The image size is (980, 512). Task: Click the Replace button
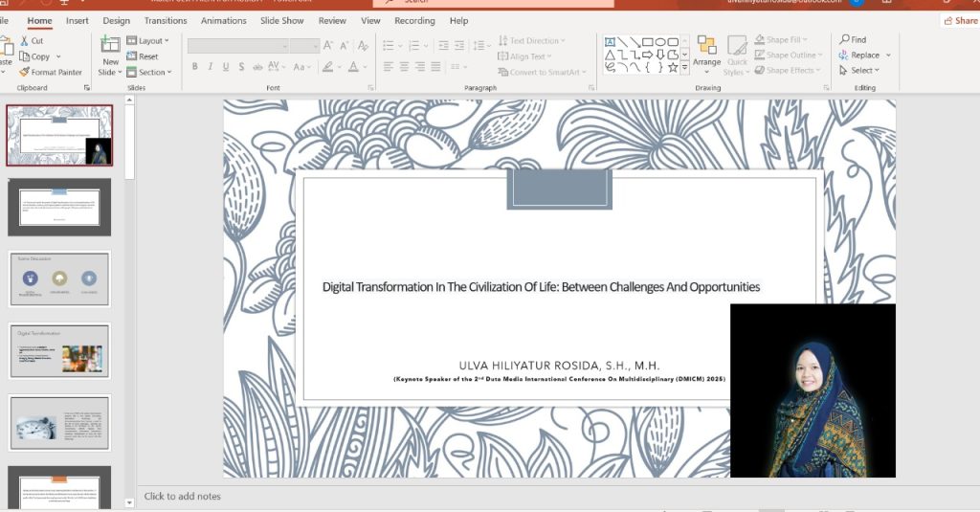[x=864, y=56]
